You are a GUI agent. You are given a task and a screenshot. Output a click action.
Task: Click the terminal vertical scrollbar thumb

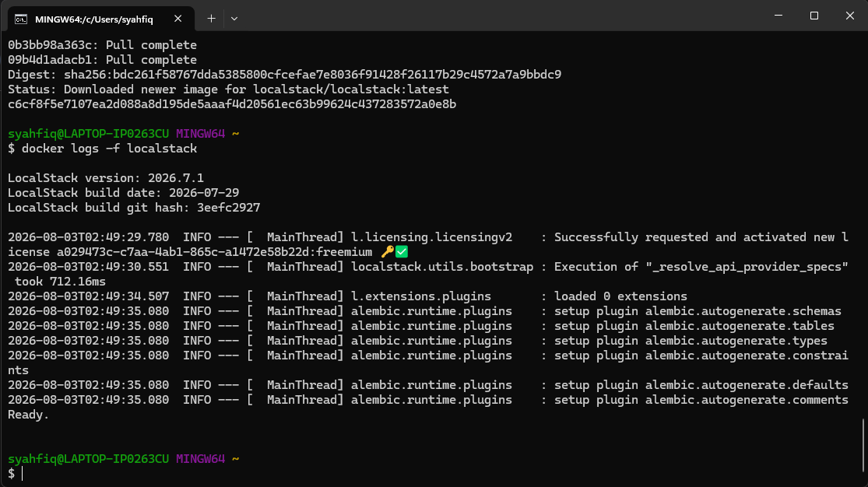click(863, 445)
